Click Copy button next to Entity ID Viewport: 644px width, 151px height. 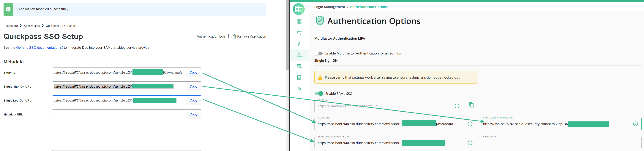(x=193, y=73)
